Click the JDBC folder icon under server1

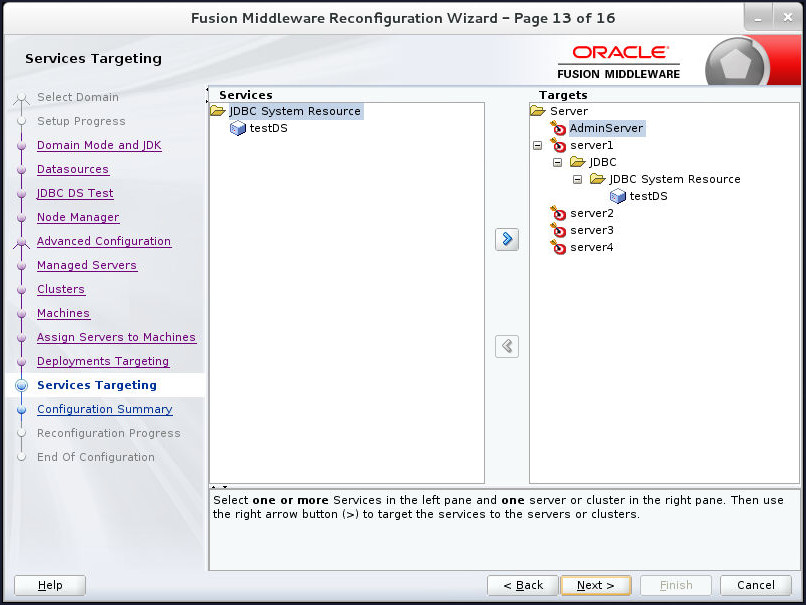(x=578, y=162)
